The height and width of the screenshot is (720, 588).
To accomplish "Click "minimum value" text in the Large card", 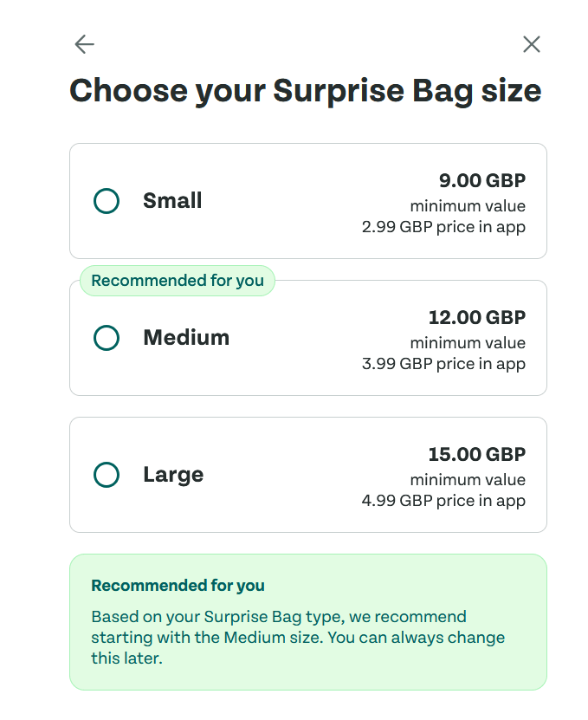I will [468, 480].
